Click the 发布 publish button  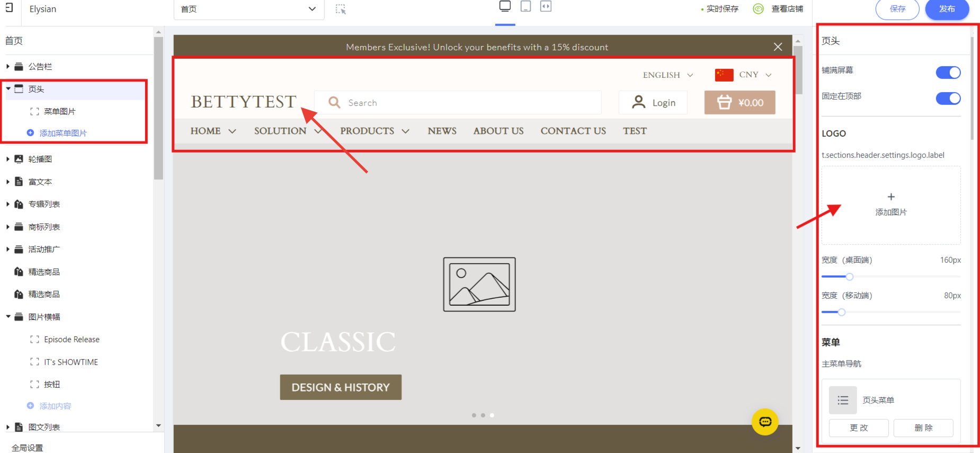947,9
